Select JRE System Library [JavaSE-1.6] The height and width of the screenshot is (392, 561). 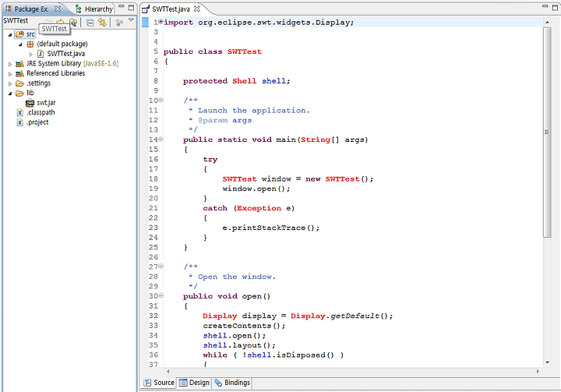point(72,63)
